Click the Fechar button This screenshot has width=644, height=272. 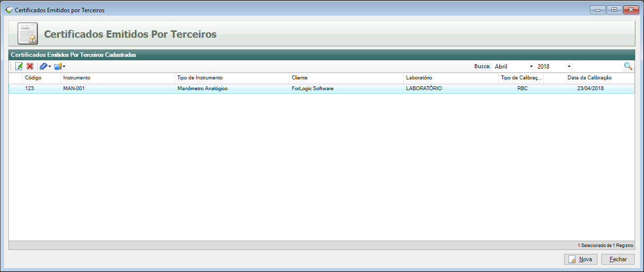pos(618,259)
